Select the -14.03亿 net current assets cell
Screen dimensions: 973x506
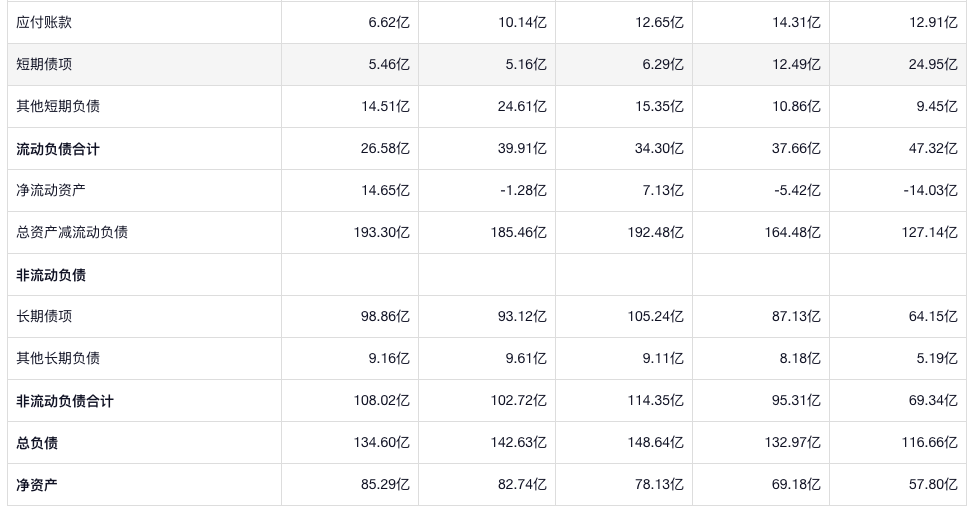929,190
